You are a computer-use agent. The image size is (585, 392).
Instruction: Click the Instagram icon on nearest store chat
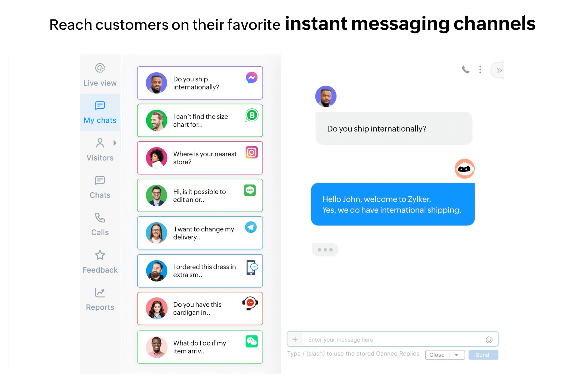click(252, 153)
